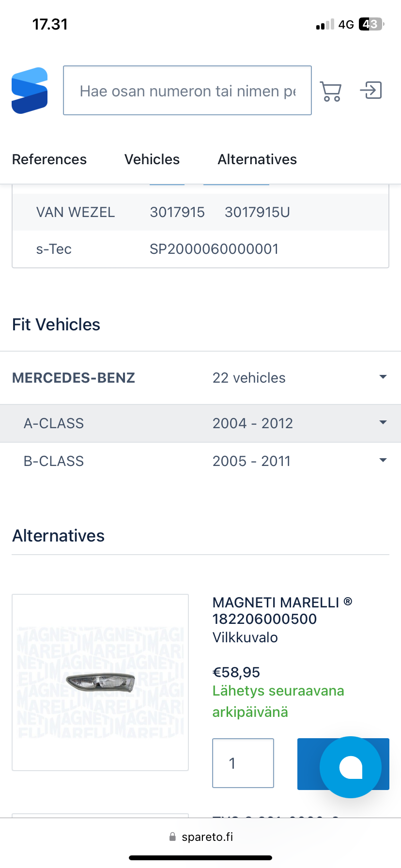
Task: Tap the lock icon beside spareto.fi
Action: [x=172, y=837]
